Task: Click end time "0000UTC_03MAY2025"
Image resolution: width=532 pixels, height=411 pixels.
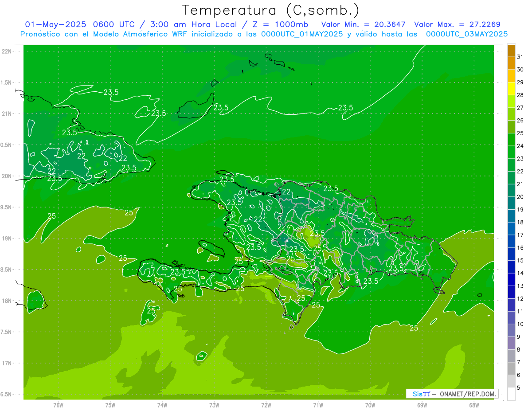Action: click(x=467, y=34)
